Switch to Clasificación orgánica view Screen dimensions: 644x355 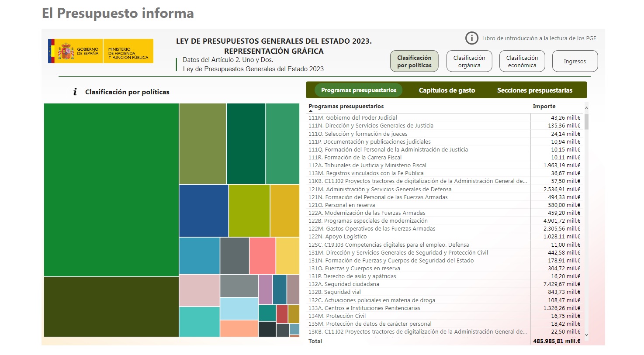[x=469, y=61]
